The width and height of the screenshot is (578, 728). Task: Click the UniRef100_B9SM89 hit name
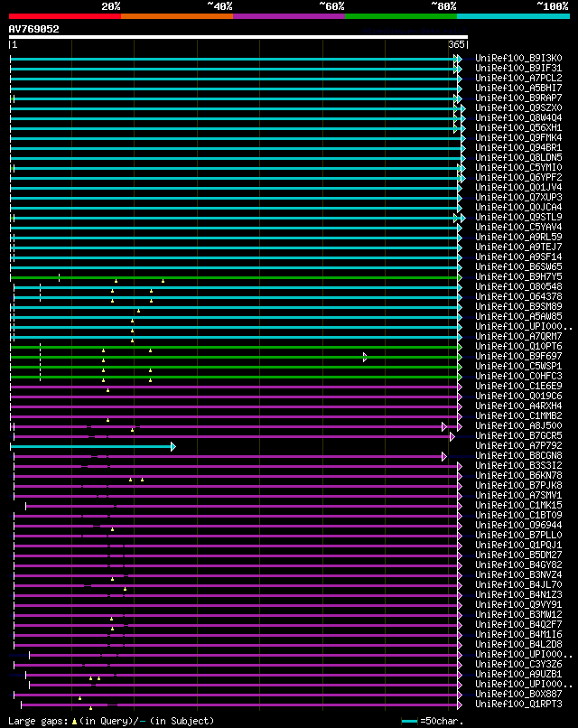[518, 307]
